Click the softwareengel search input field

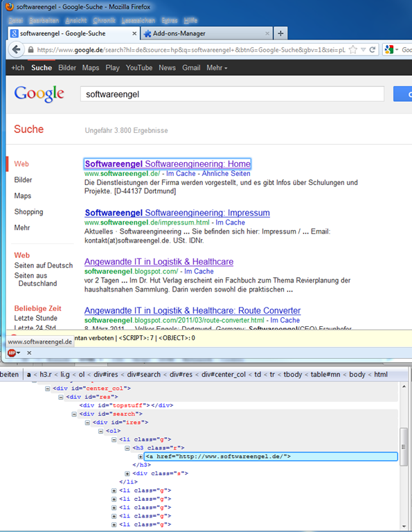pyautogui.click(x=232, y=94)
